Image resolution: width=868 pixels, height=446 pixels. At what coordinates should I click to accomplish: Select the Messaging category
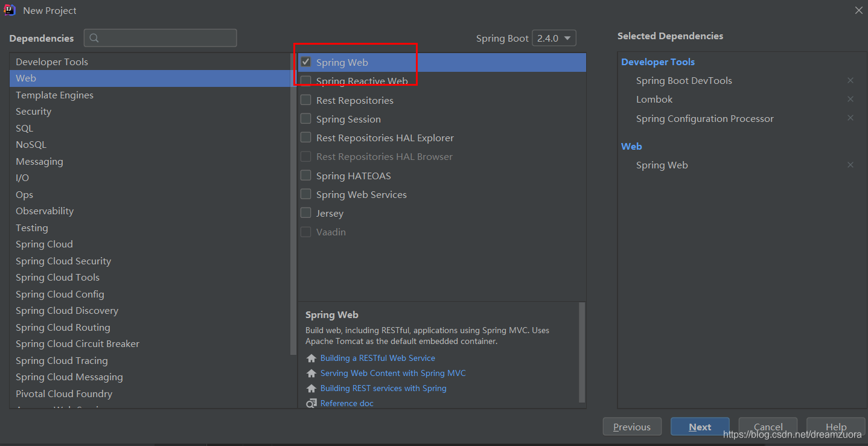(150, 161)
